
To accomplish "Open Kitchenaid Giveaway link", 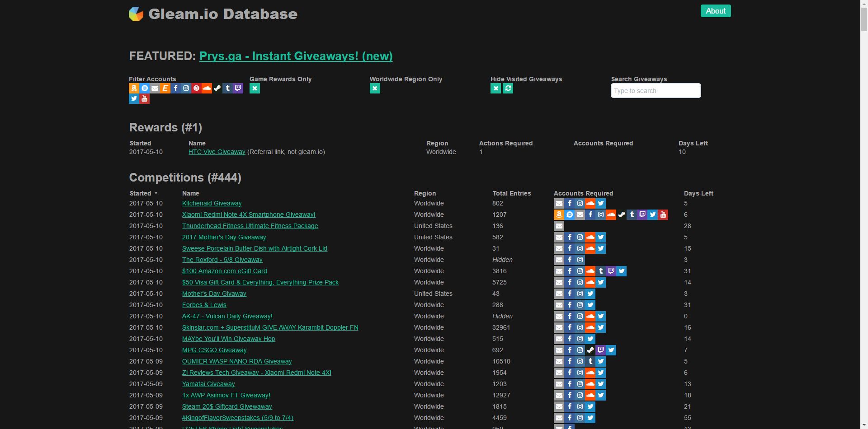I will click(212, 203).
